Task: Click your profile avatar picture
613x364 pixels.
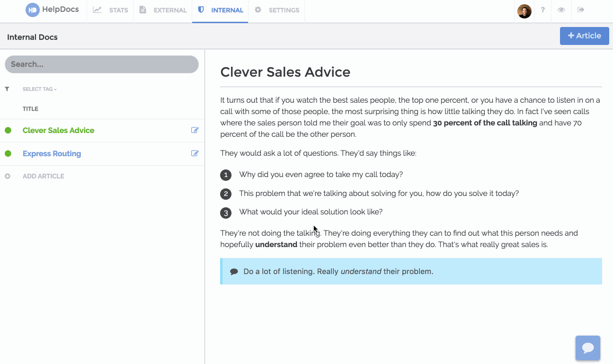Action: coord(524,11)
